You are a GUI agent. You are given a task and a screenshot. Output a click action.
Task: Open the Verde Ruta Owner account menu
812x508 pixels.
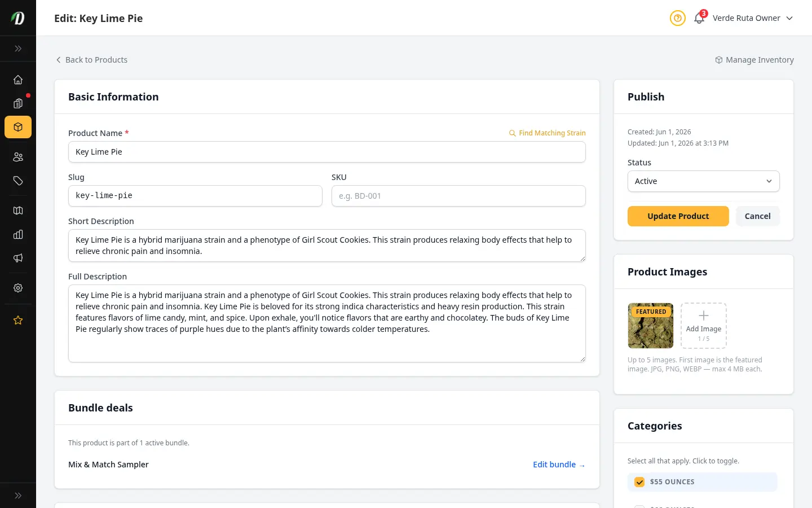coord(753,18)
